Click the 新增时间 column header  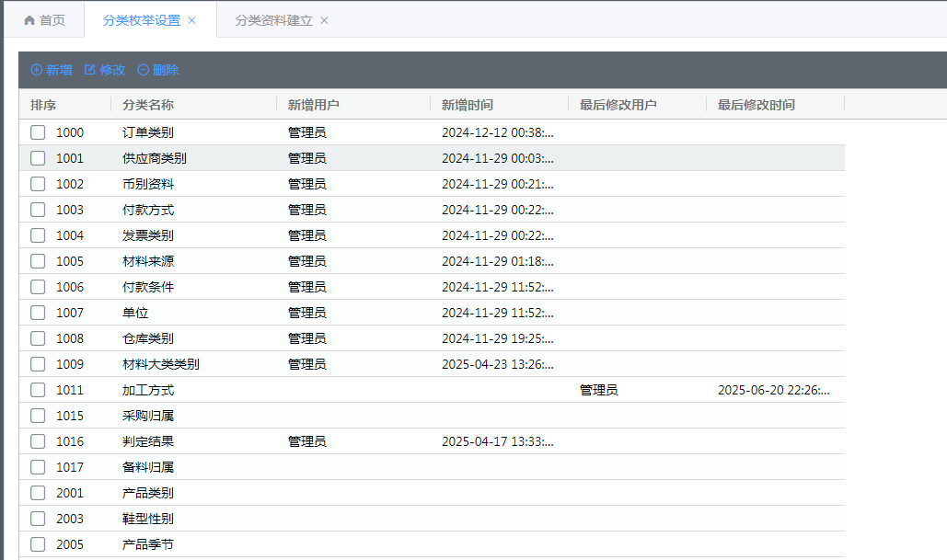click(x=468, y=105)
